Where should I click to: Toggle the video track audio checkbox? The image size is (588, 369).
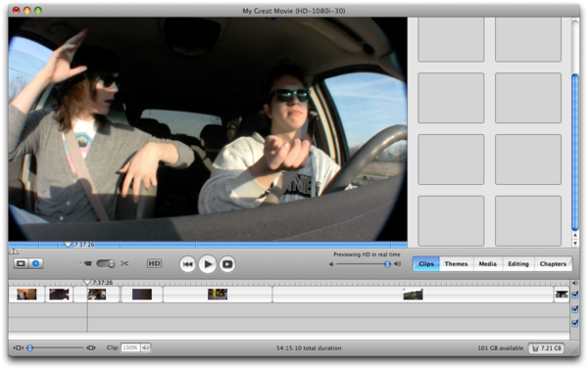tap(575, 295)
